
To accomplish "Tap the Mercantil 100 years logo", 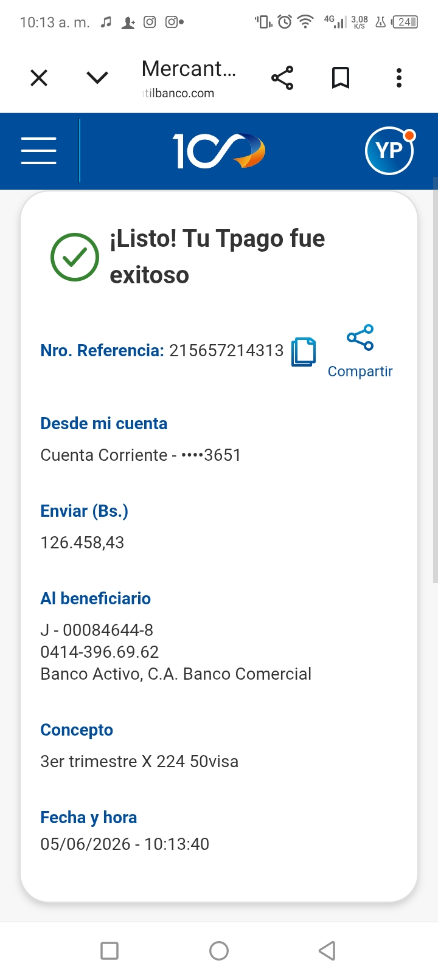I will (x=219, y=151).
